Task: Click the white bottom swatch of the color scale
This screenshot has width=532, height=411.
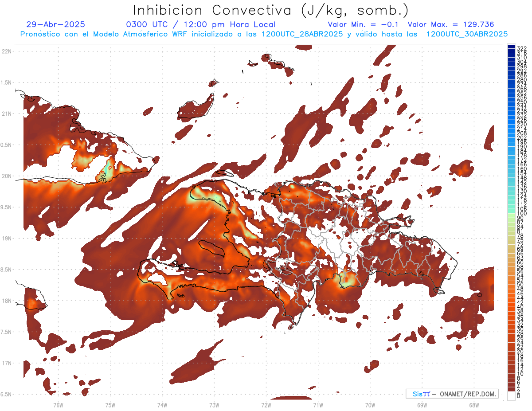Action: [511, 396]
